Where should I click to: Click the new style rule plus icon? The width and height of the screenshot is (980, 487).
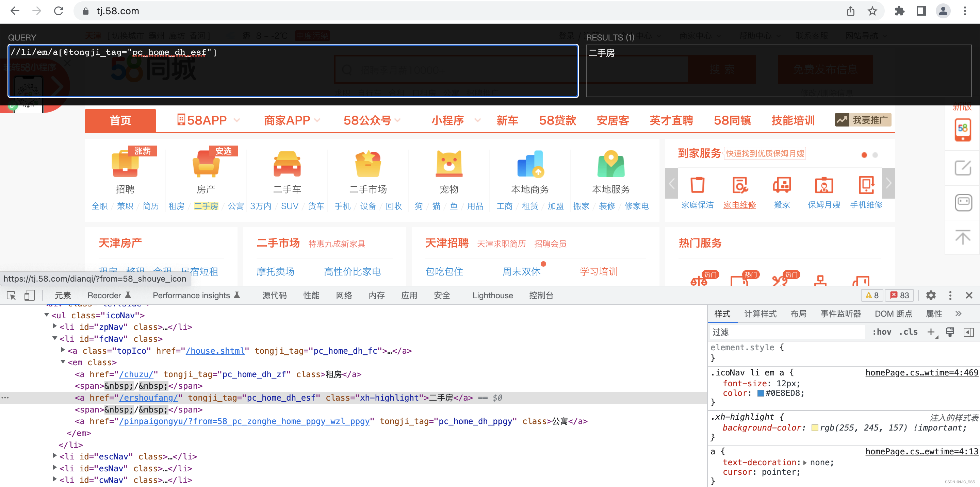coord(931,332)
